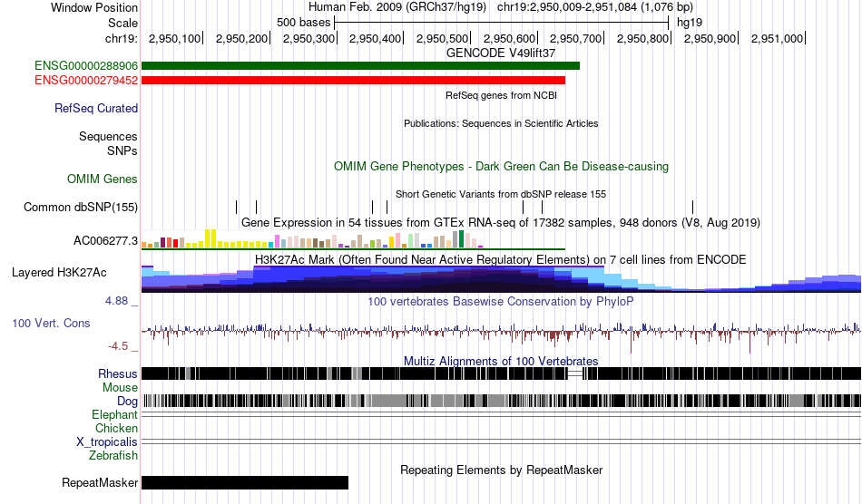Viewport: 862px width, 504px height.
Task: Select the green ENSG00000288906 transcript bar
Action: pos(360,66)
